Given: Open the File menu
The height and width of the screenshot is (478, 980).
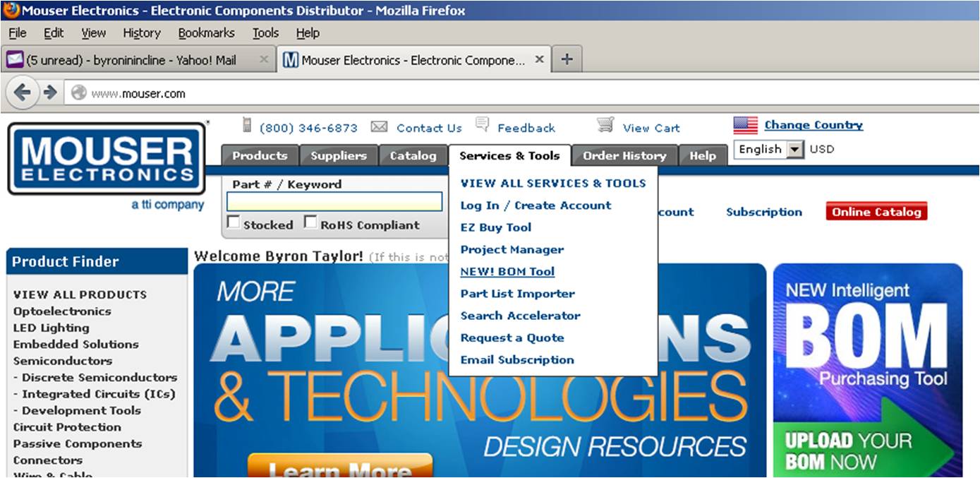Looking at the screenshot, I should [x=18, y=32].
